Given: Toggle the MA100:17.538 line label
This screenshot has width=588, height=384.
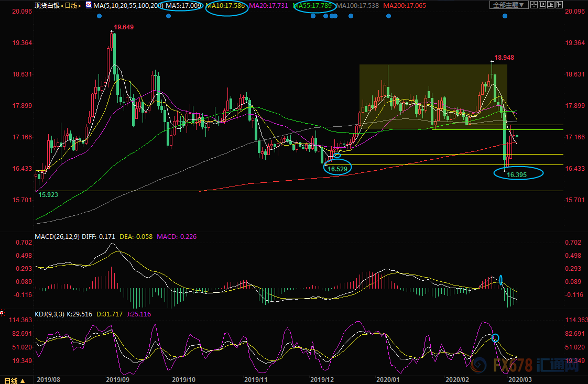Looking at the screenshot, I should (x=359, y=6).
